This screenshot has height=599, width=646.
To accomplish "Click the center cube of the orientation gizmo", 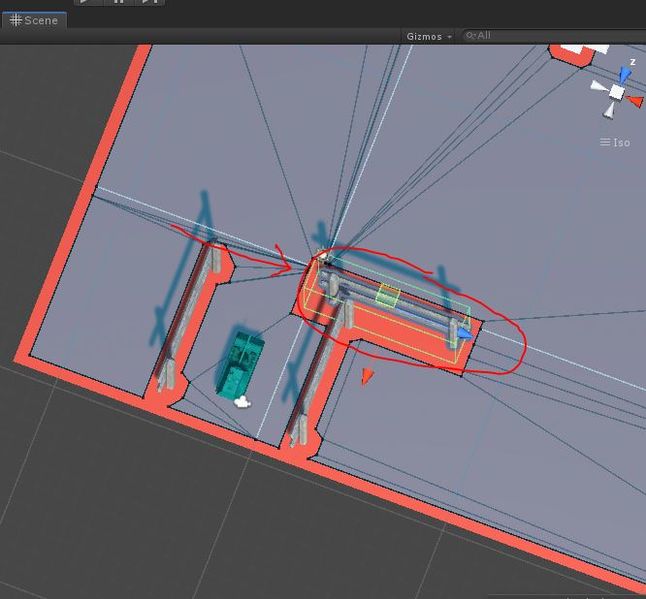I will 617,92.
